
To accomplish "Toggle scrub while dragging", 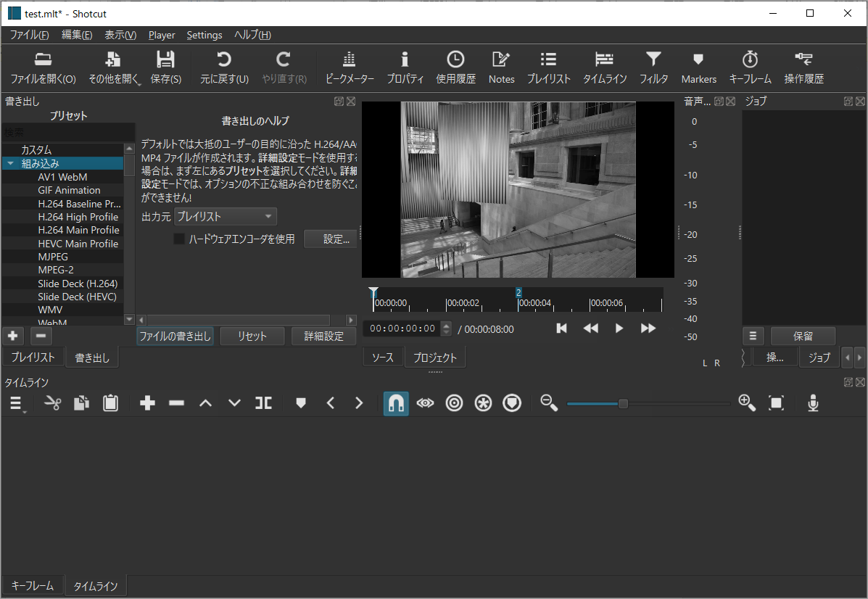I will [425, 403].
